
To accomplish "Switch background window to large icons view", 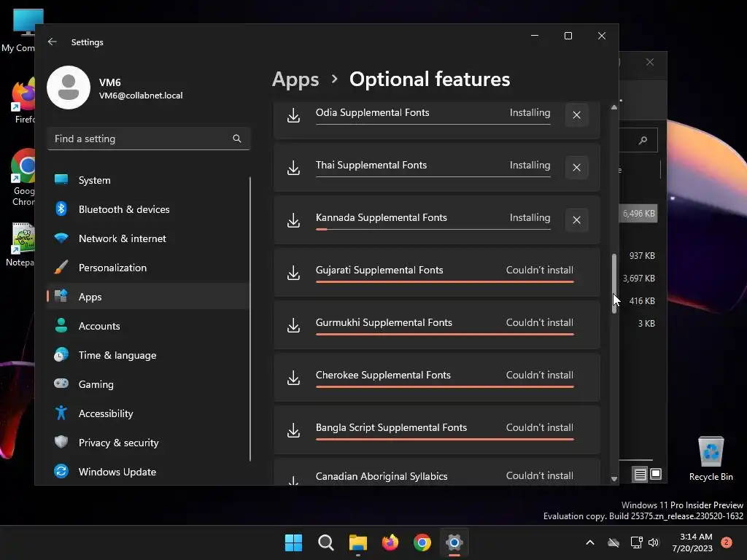I will point(656,474).
